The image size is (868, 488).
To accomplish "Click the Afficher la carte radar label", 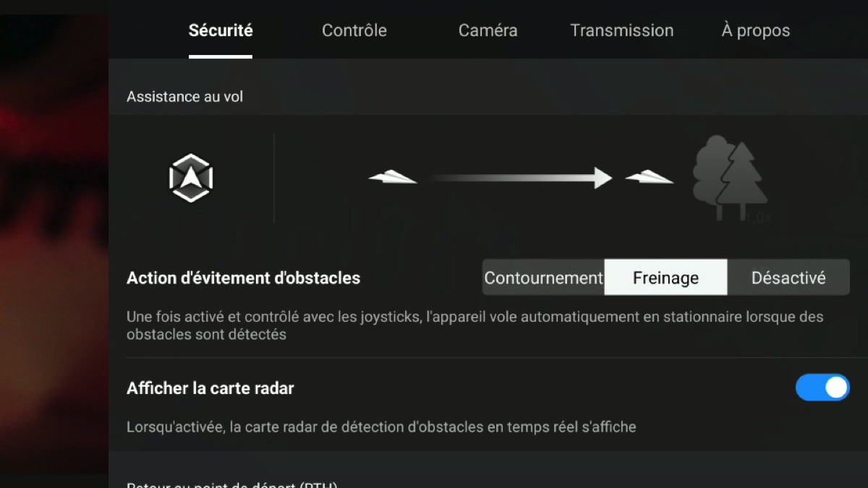I will pos(210,388).
